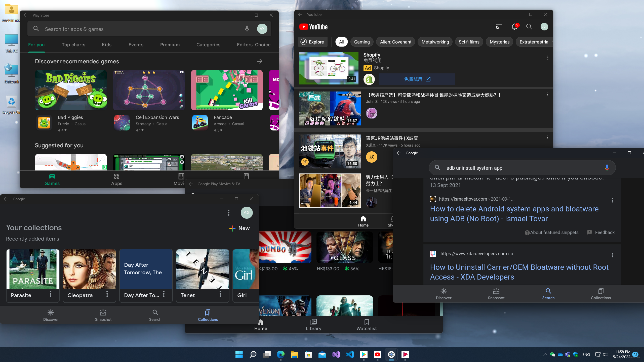
Task: Switch to Kids tab in Play Store
Action: point(107,45)
